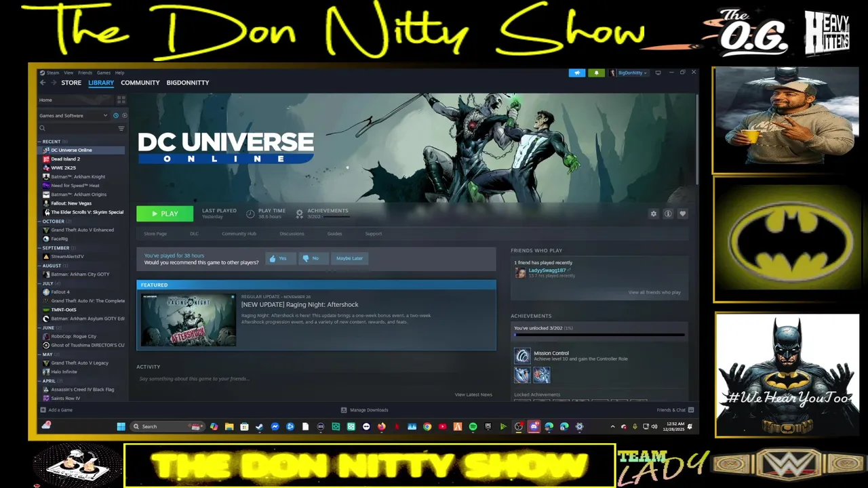Open the game info icon

[x=668, y=213]
